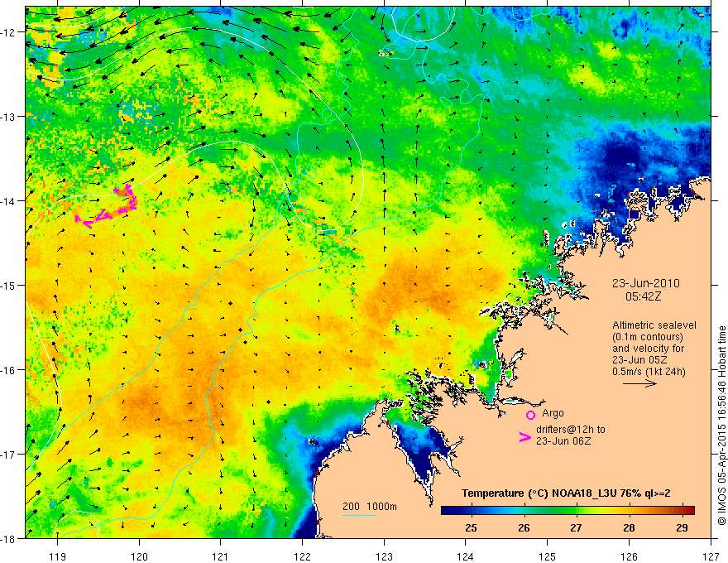
Task: Click the Temperature NOAA18_L3U colorbar title
Action: pyautogui.click(x=566, y=493)
